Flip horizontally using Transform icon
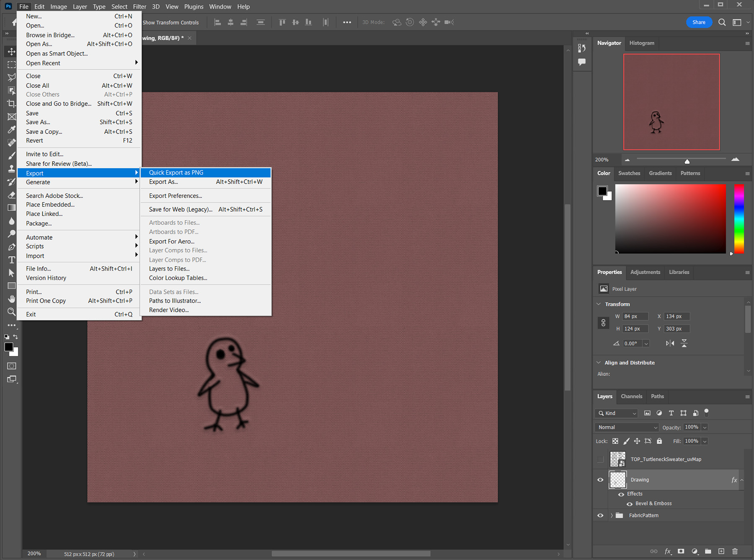754x560 pixels. tap(670, 343)
